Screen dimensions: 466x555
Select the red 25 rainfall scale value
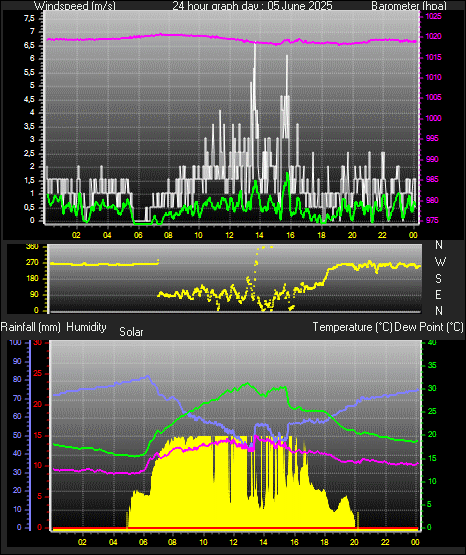point(38,374)
